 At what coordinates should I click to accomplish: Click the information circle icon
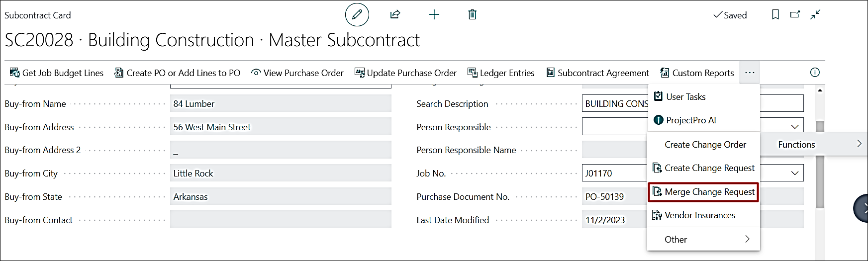[x=815, y=73]
